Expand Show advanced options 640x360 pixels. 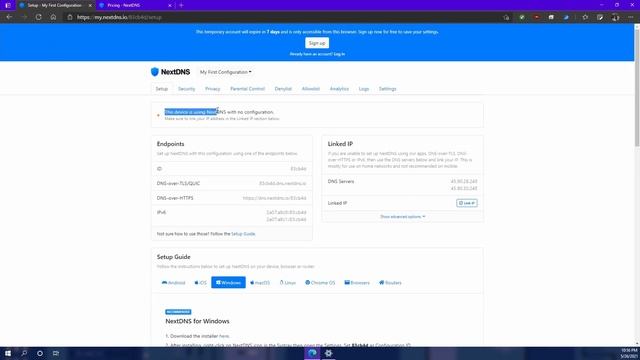(402, 216)
